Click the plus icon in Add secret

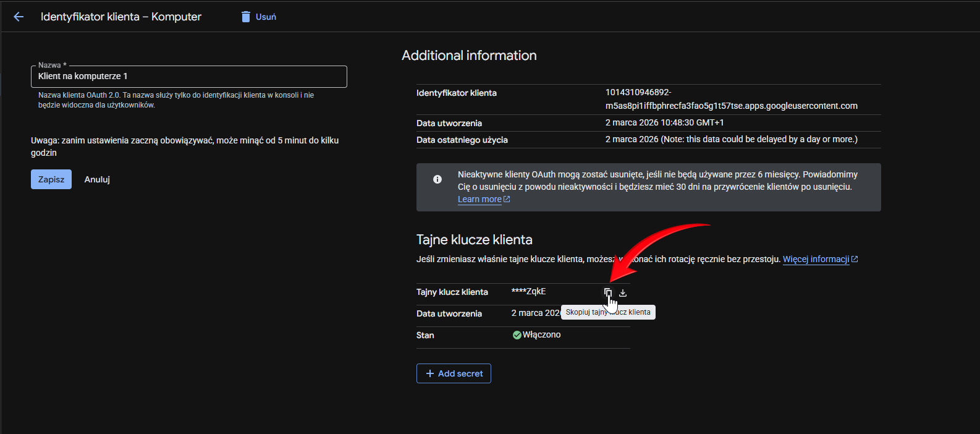click(x=430, y=373)
